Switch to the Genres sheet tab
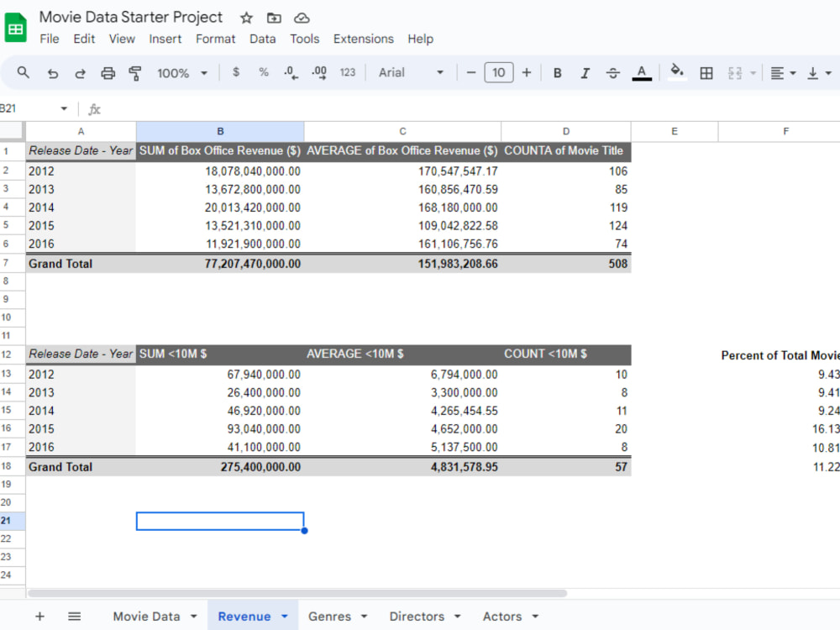Viewport: 840px width, 630px height. pyautogui.click(x=329, y=617)
